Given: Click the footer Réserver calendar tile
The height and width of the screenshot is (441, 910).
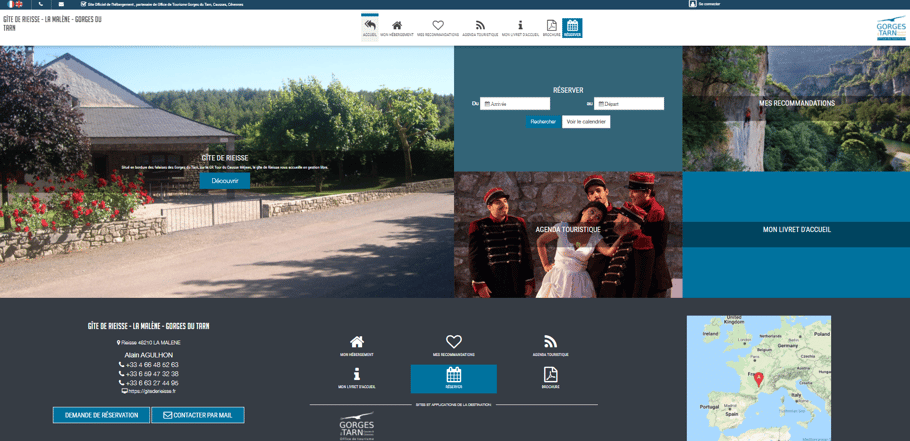Looking at the screenshot, I should coord(454,379).
